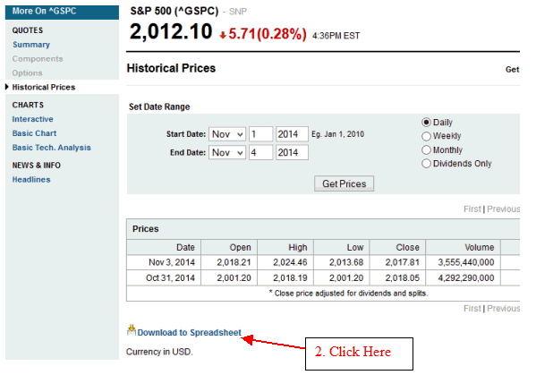
Task: Select Historical Prices in the sidebar
Action: tap(44, 87)
